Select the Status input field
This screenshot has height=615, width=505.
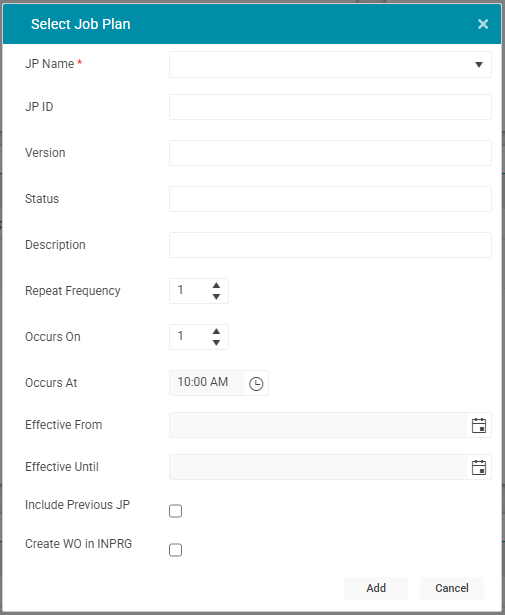[x=330, y=199]
